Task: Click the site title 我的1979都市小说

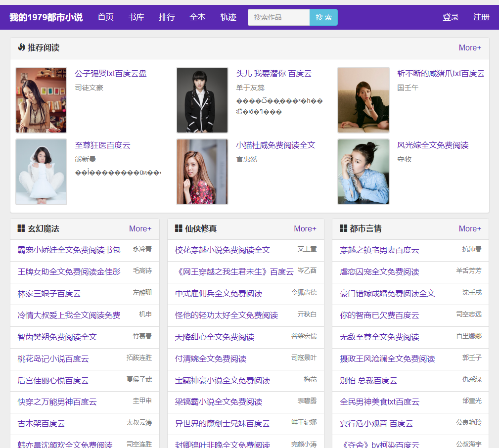Action: click(46, 17)
